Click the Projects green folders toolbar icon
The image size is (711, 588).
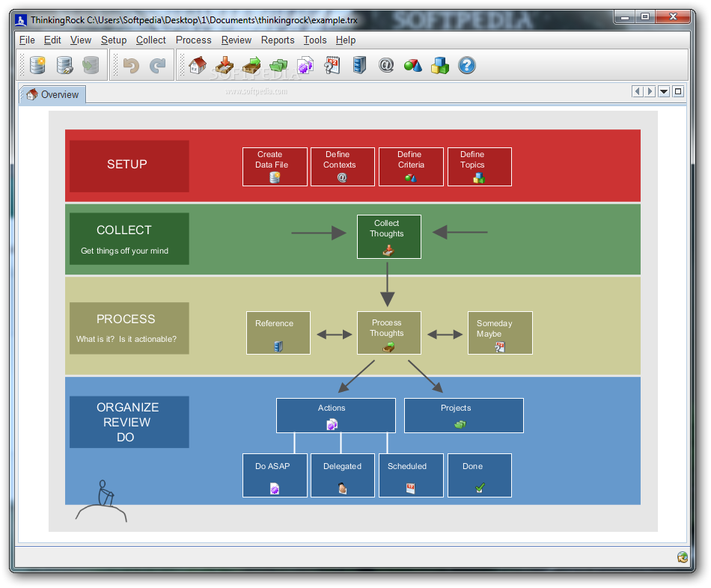(x=278, y=66)
